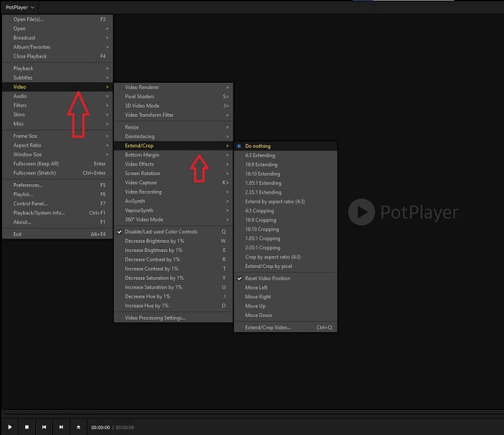Click the Next track button

coord(61,427)
